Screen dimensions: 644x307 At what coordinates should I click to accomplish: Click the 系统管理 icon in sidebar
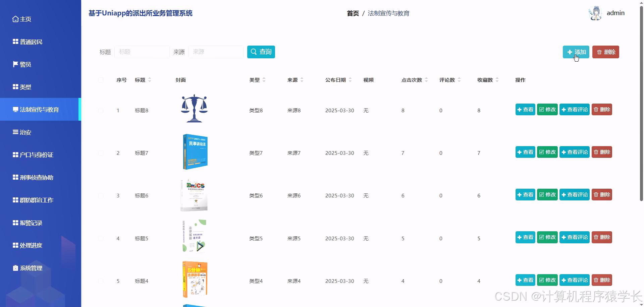[15, 268]
